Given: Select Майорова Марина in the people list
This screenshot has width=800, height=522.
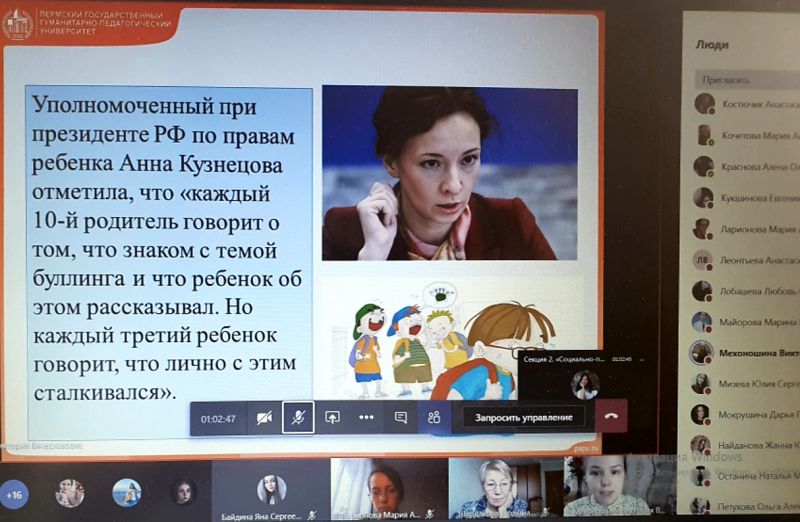Looking at the screenshot, I should pyautogui.click(x=746, y=322).
